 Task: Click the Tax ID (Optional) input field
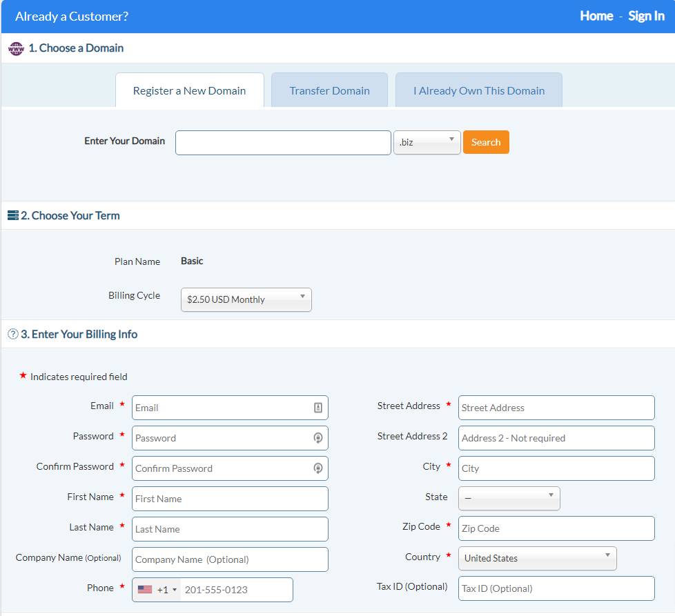click(556, 588)
